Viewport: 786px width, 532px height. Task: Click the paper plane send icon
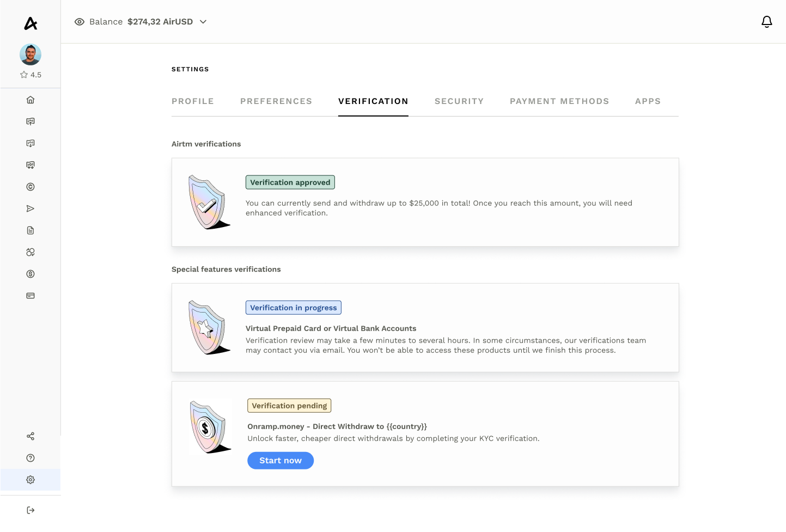click(x=31, y=209)
